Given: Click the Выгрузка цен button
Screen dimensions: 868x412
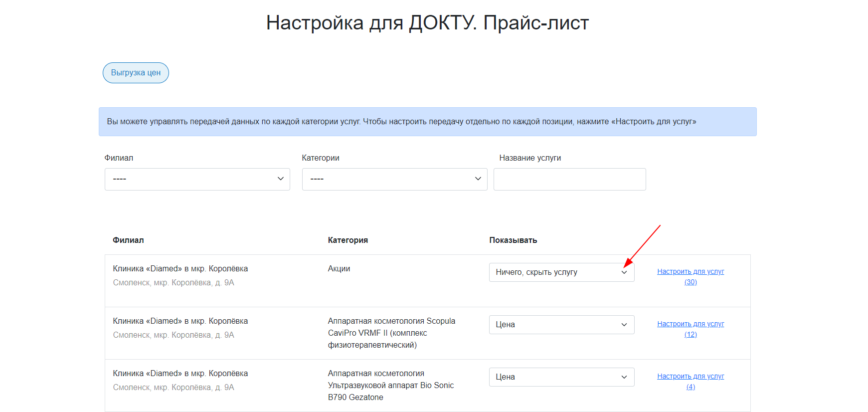Looking at the screenshot, I should pos(136,73).
